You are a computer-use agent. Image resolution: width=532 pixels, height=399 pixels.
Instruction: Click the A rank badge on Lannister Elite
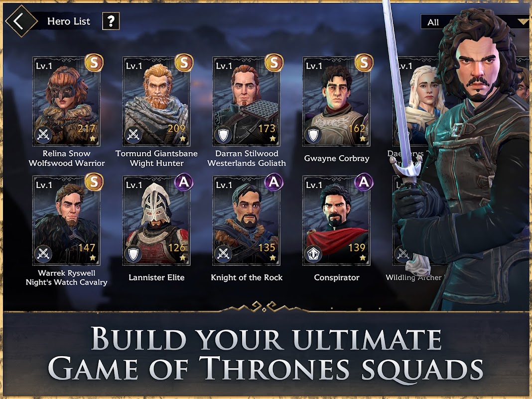pos(183,182)
